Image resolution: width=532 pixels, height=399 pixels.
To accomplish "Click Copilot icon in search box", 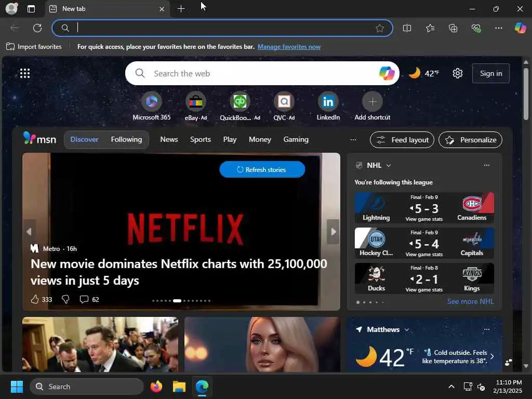I will (387, 73).
